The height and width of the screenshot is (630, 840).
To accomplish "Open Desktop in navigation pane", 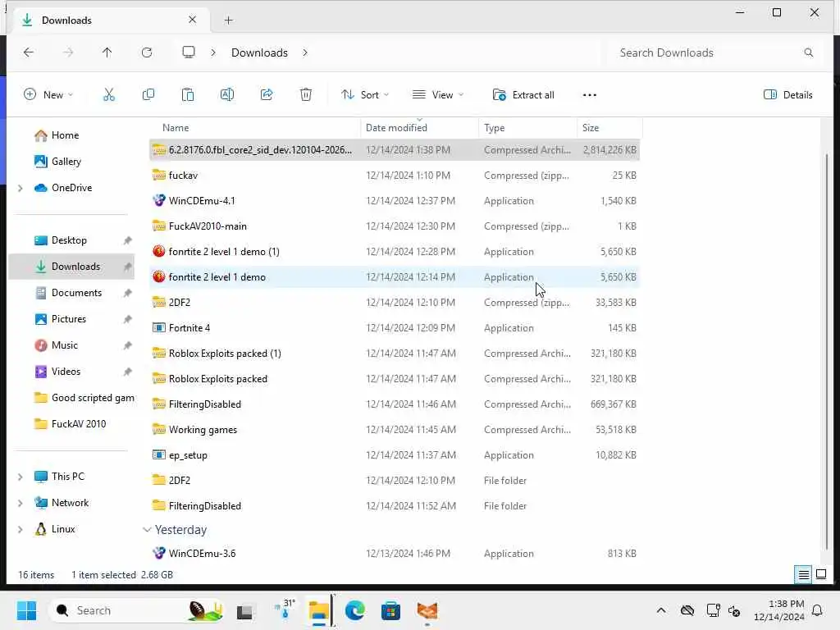I will pos(69,240).
